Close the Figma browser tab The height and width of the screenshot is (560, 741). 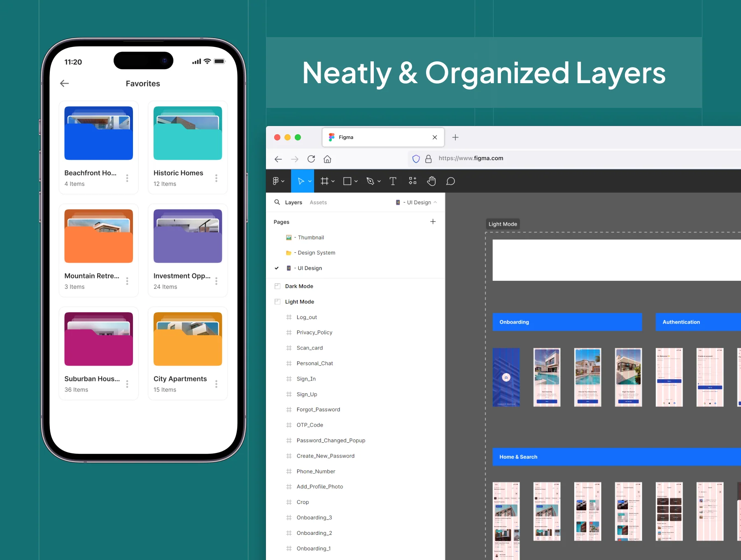pos(435,138)
